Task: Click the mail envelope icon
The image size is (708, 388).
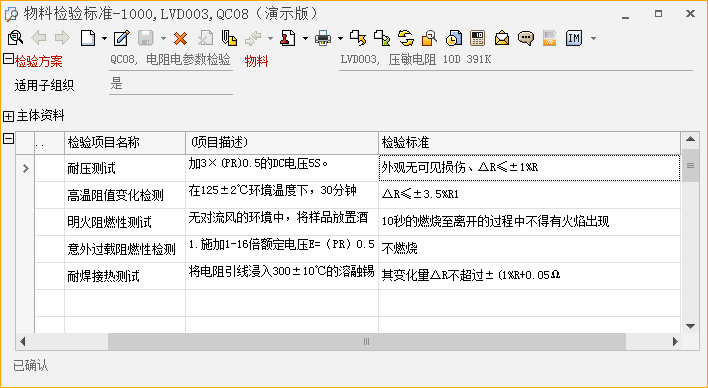Action: pos(502,38)
